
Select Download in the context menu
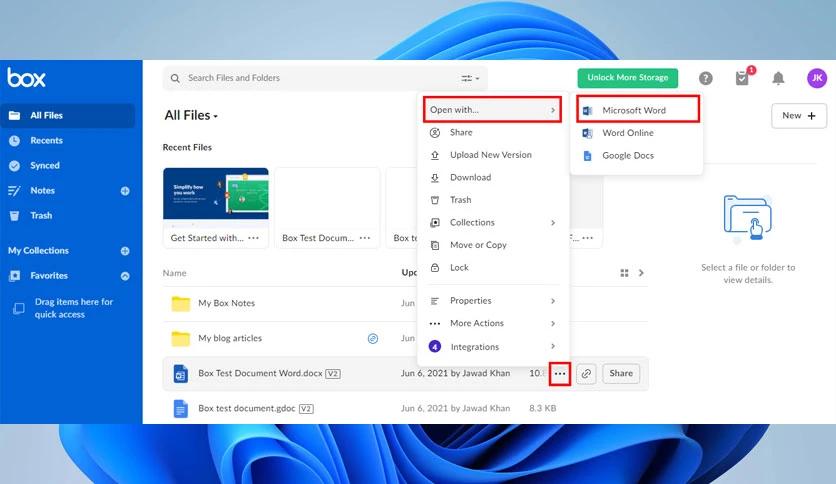coord(492,177)
